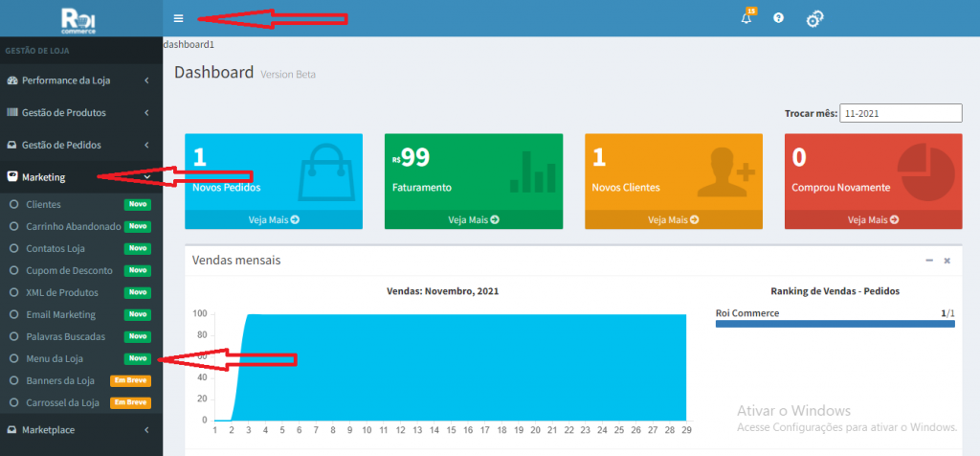
Task: Expand the Gestão de Produtos chevron
Action: pyautogui.click(x=146, y=113)
